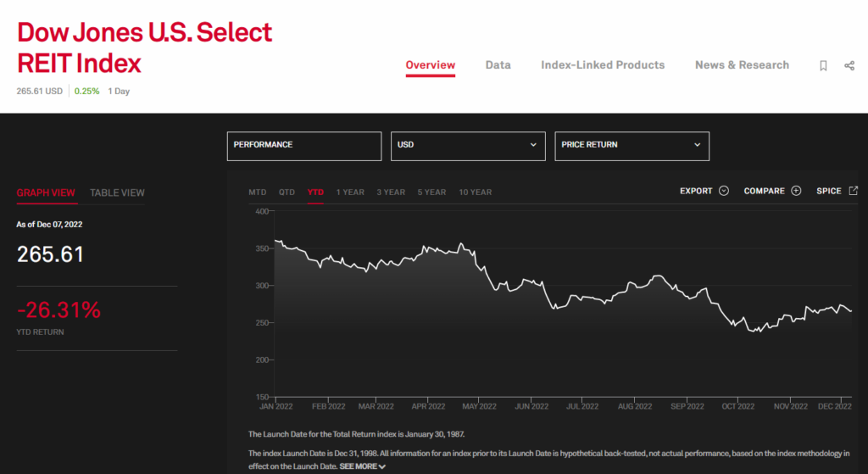Viewport: 868px width, 474px height.
Task: Open SPICE external link icon
Action: (x=853, y=191)
